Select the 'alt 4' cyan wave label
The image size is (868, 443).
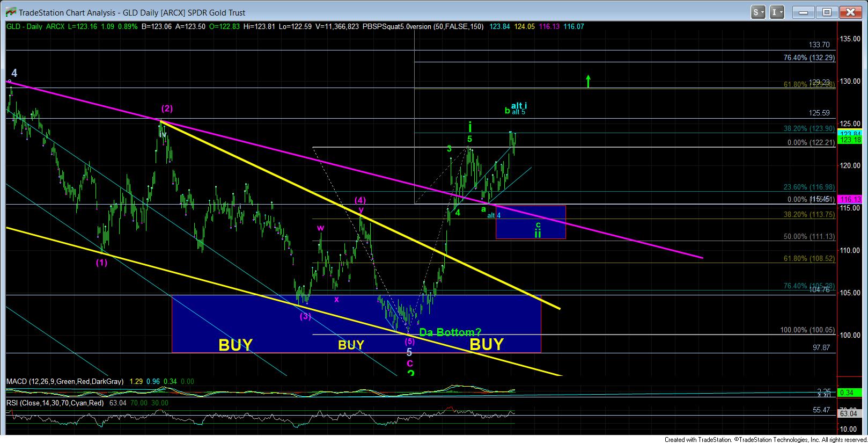[494, 215]
